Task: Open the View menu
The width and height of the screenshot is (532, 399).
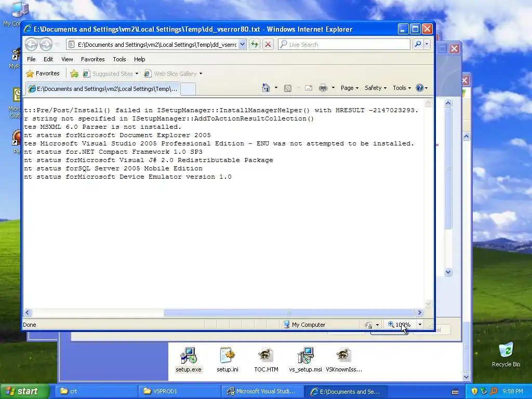Action: pos(67,59)
